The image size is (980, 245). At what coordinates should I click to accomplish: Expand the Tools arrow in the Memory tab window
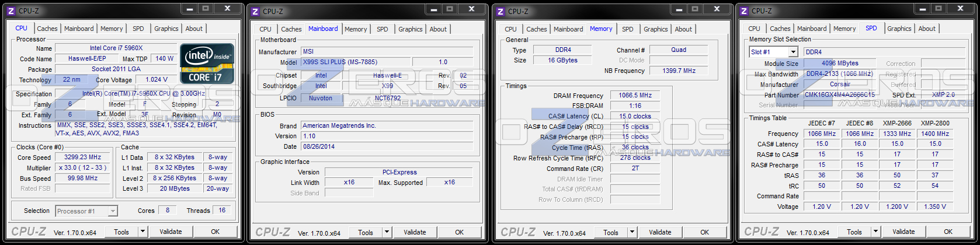[x=632, y=232]
